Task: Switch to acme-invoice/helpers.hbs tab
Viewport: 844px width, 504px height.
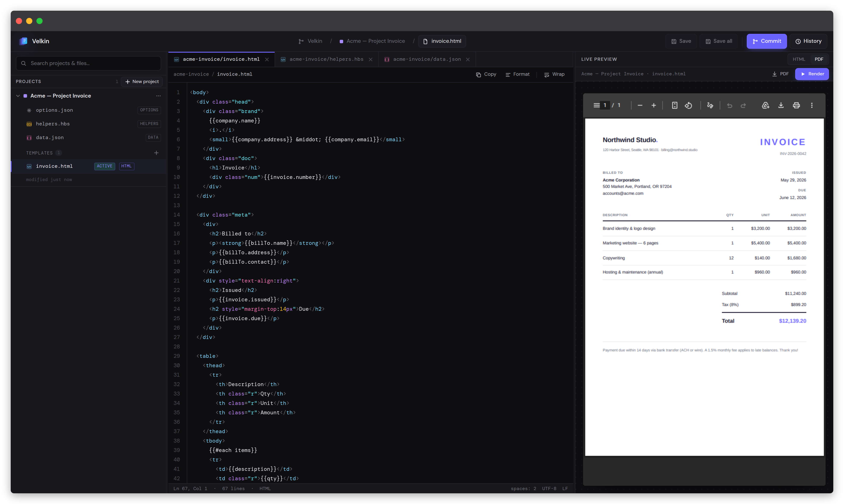Action: tap(326, 59)
